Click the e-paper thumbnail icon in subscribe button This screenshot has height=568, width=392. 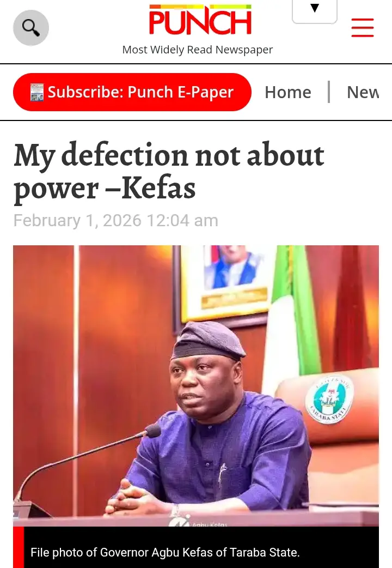click(x=37, y=92)
